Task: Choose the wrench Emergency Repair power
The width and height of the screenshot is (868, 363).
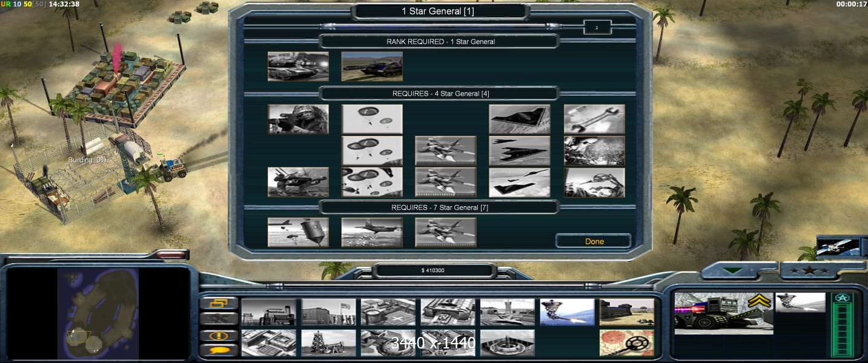Action: pyautogui.click(x=594, y=119)
